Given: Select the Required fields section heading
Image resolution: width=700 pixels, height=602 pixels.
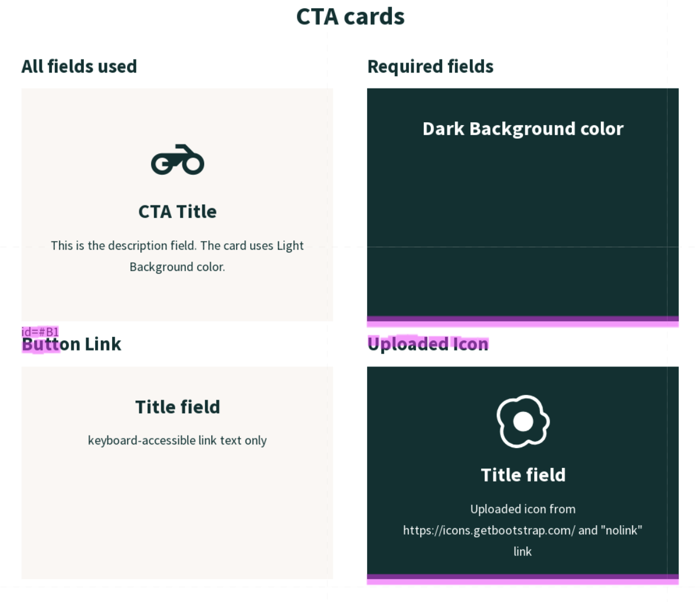Looking at the screenshot, I should (430, 67).
